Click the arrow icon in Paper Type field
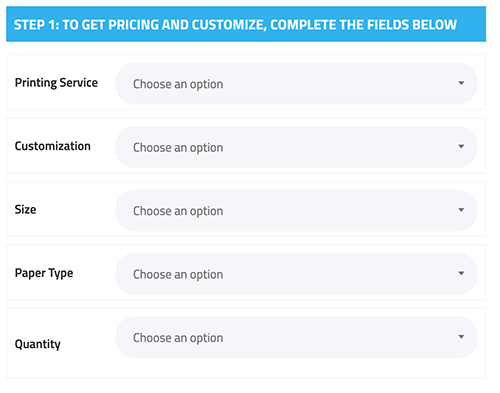 point(461,273)
